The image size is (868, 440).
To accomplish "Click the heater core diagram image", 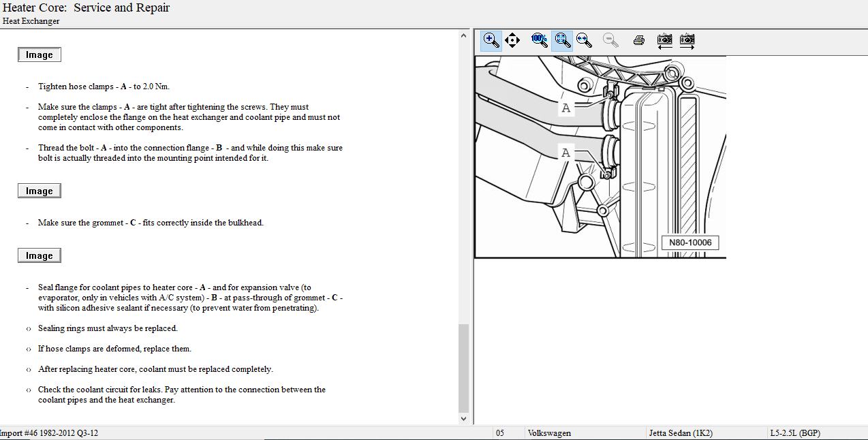I will tap(600, 157).
